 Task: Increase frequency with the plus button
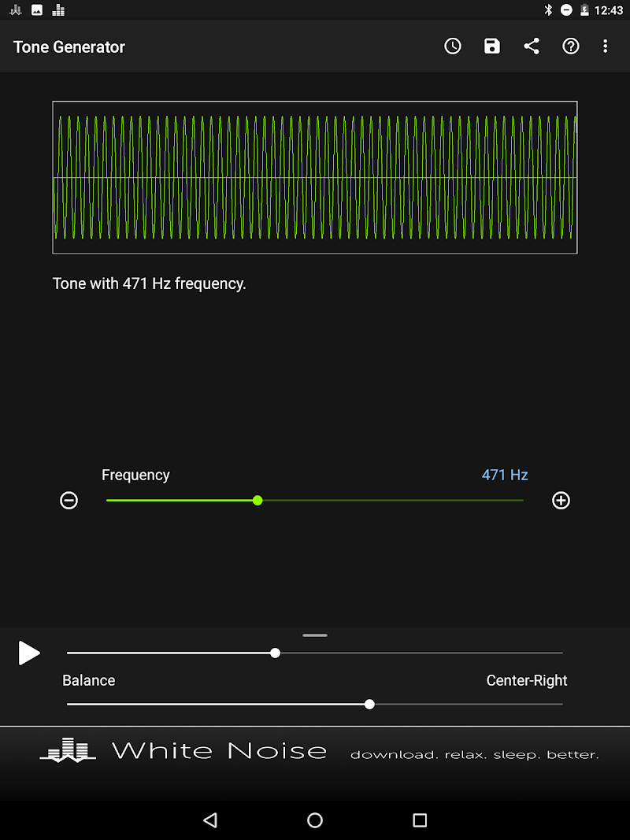pyautogui.click(x=561, y=501)
